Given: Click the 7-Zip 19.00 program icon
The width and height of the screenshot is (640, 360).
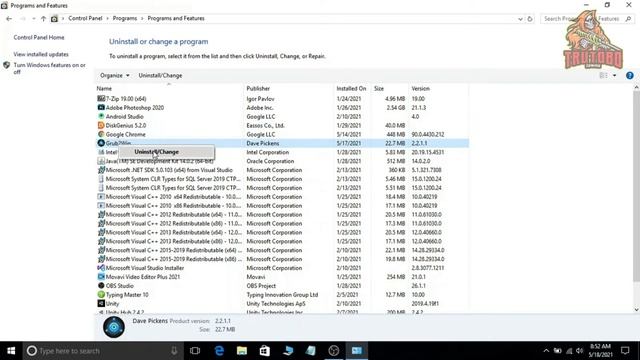Looking at the screenshot, I should coord(101,98).
